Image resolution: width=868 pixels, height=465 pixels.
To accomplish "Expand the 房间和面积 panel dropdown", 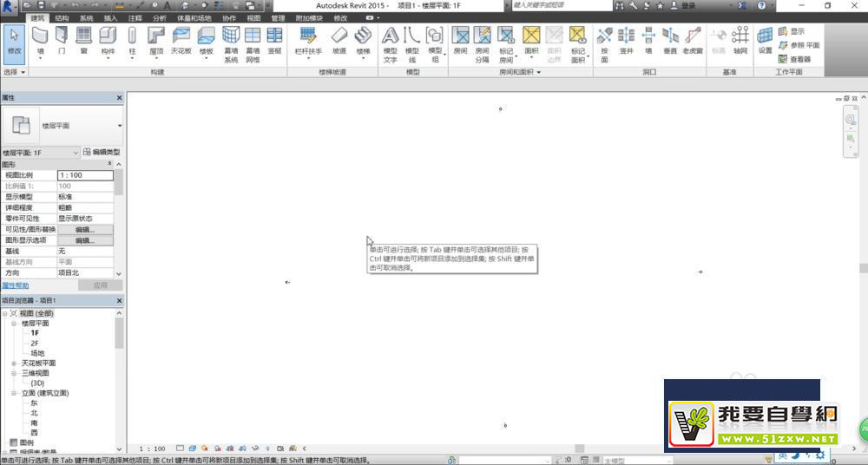I will click(520, 73).
